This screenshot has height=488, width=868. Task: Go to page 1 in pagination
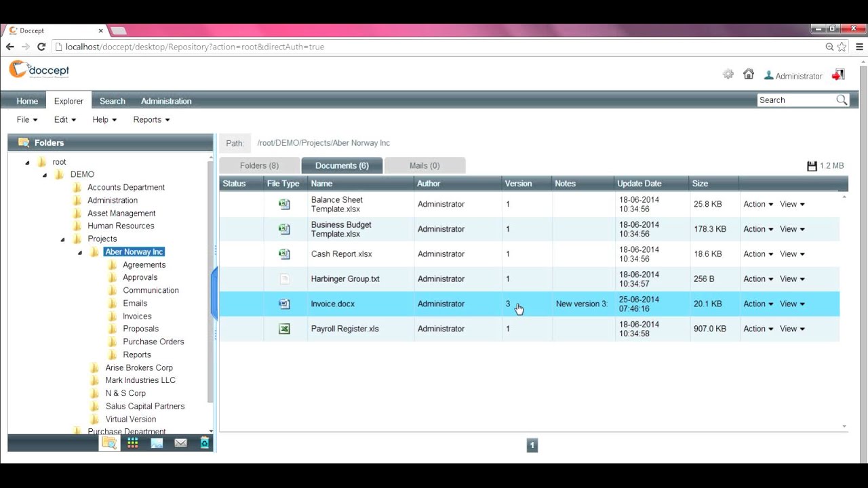point(532,445)
